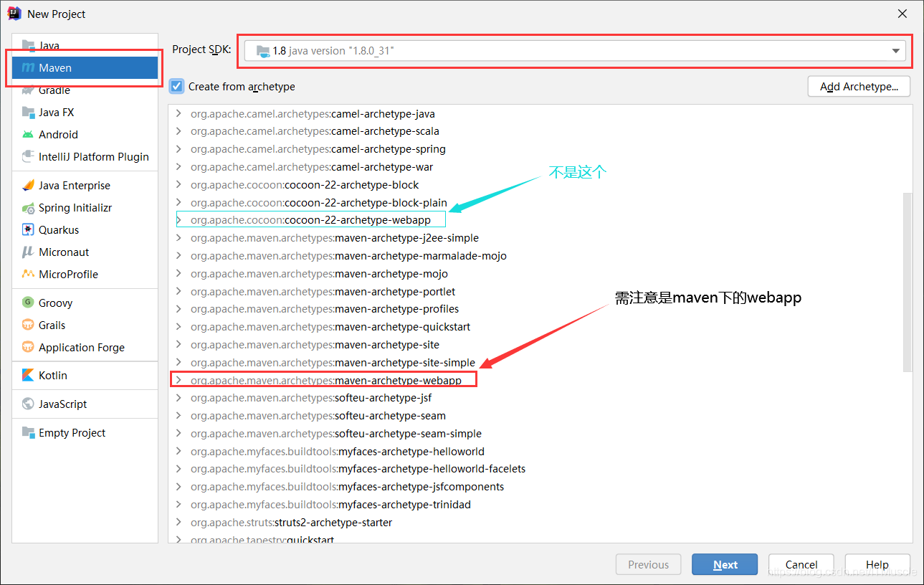The width and height of the screenshot is (924, 585).
Task: Select maven-archetype-portlet archetype
Action: coord(323,292)
